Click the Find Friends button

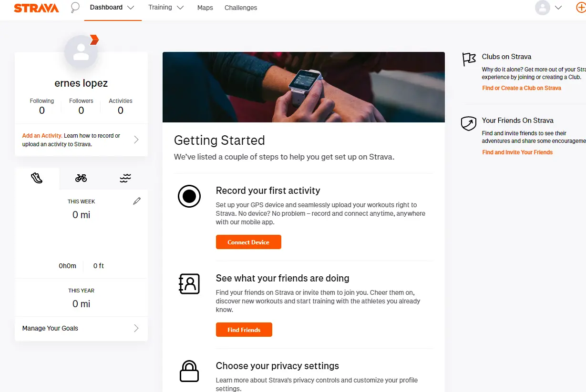(x=244, y=330)
